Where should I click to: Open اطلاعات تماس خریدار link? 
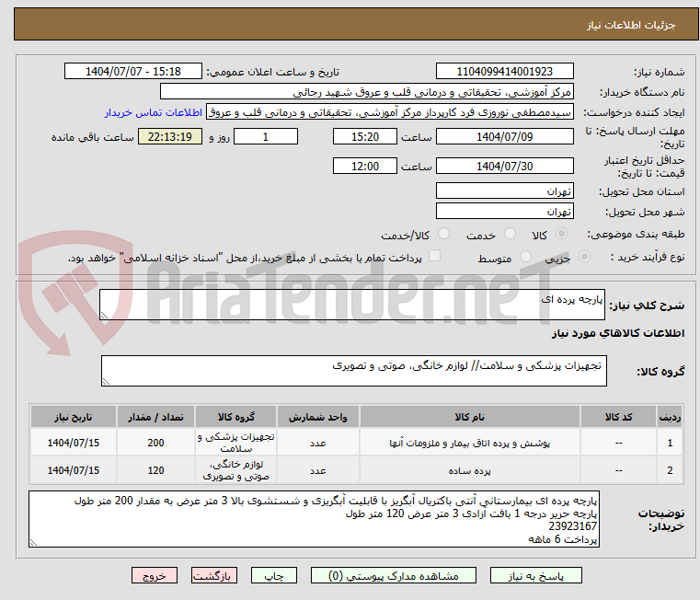pyautogui.click(x=154, y=112)
